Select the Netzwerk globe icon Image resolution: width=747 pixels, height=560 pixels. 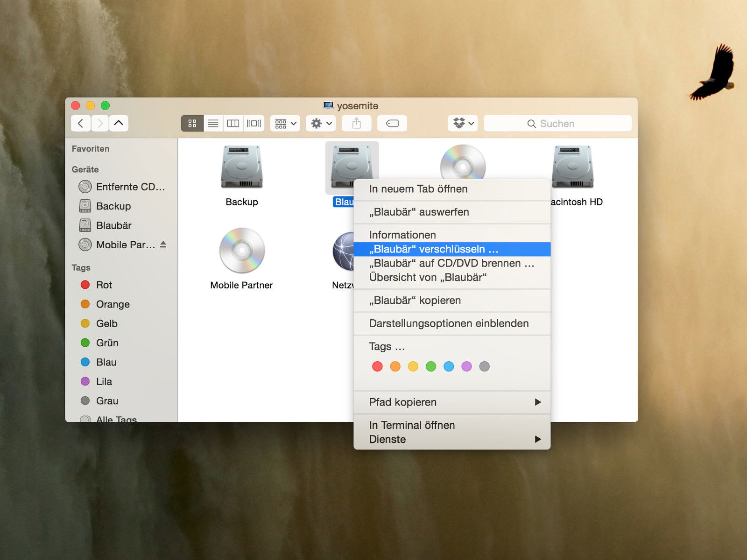(343, 251)
